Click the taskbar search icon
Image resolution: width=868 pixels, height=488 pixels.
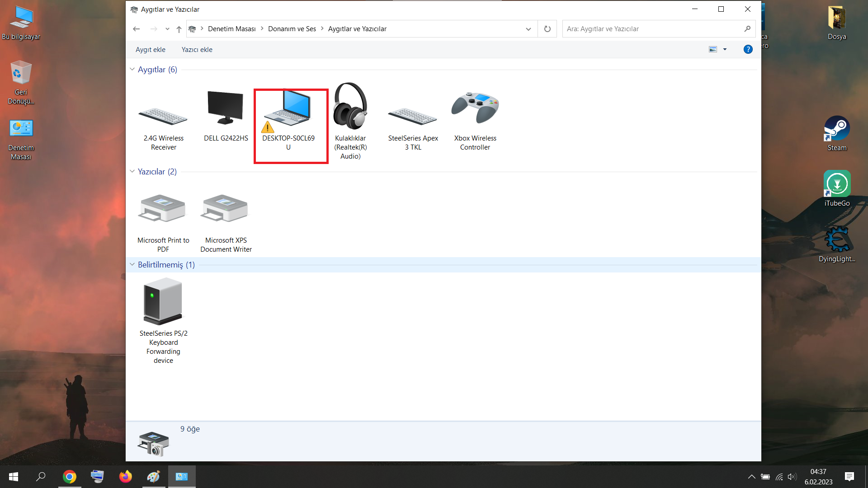pyautogui.click(x=41, y=477)
